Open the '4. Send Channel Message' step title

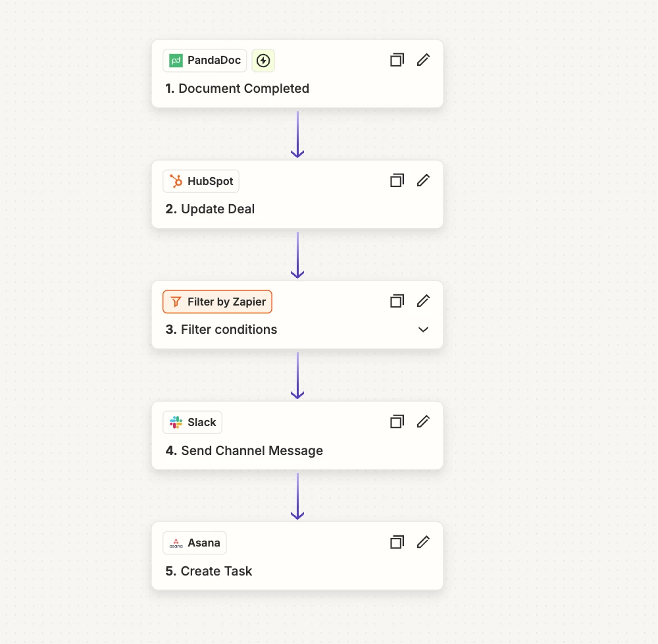pos(244,450)
